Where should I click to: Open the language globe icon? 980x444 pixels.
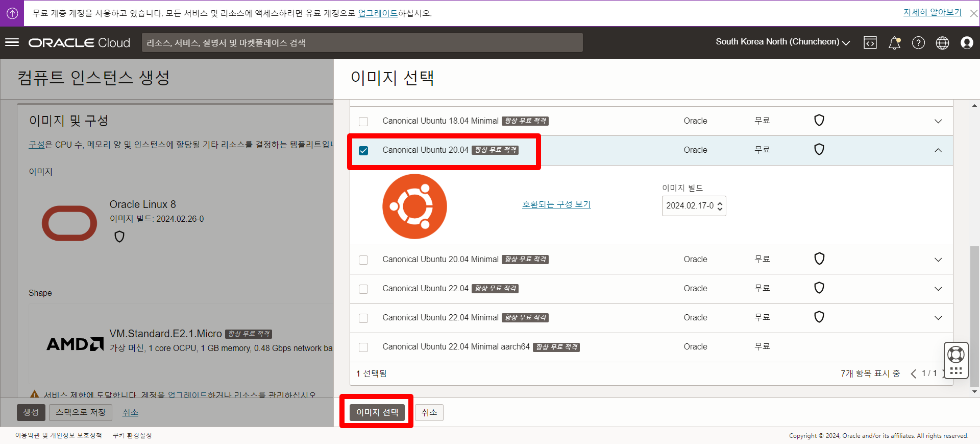[942, 43]
